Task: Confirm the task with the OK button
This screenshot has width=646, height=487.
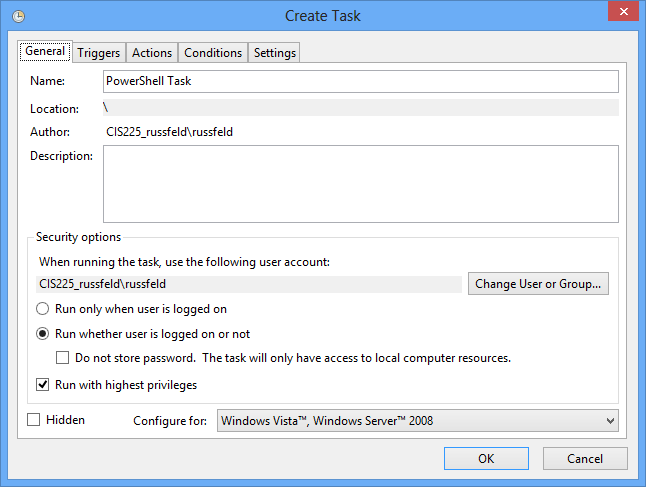Action: click(x=486, y=459)
